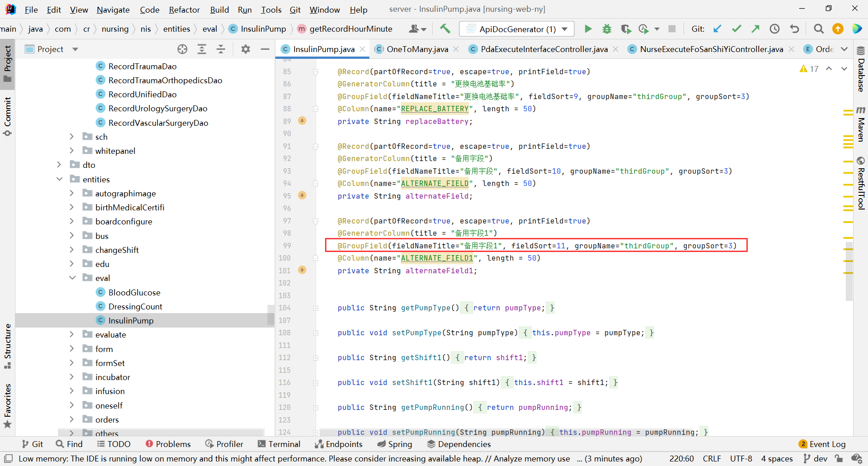The image size is (868, 466).
Task: Open the Refactor menu
Action: (x=184, y=10)
